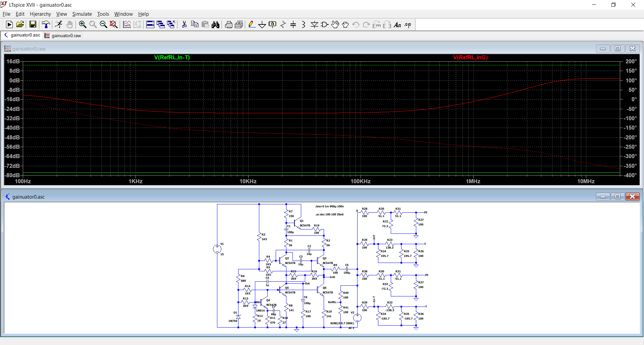Open a file via folder icon
The image size is (644, 345).
tap(20, 24)
